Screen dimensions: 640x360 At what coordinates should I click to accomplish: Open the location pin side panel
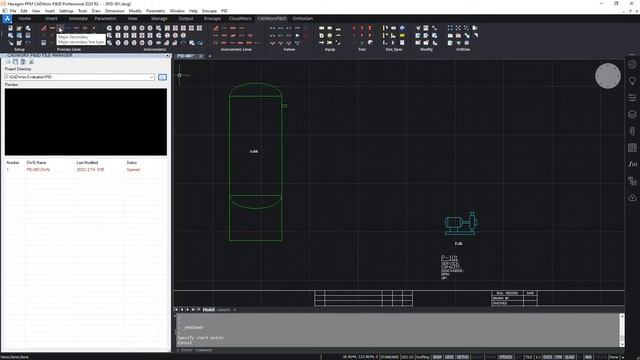(x=632, y=81)
